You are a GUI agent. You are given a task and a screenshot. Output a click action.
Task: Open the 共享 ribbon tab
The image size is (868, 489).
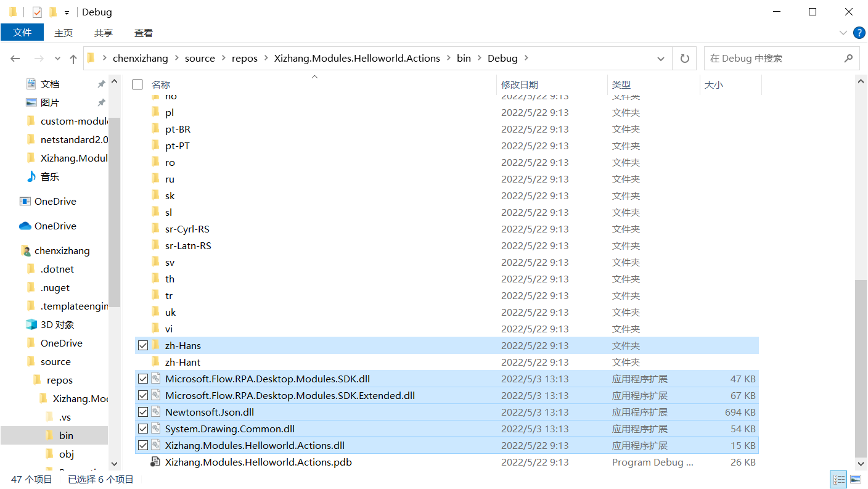pyautogui.click(x=104, y=33)
